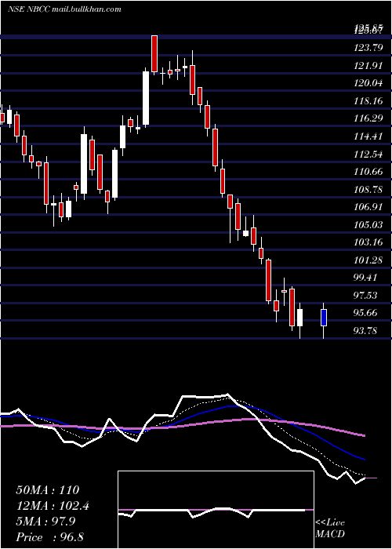Click inside the MACD inset panel

click(216, 510)
